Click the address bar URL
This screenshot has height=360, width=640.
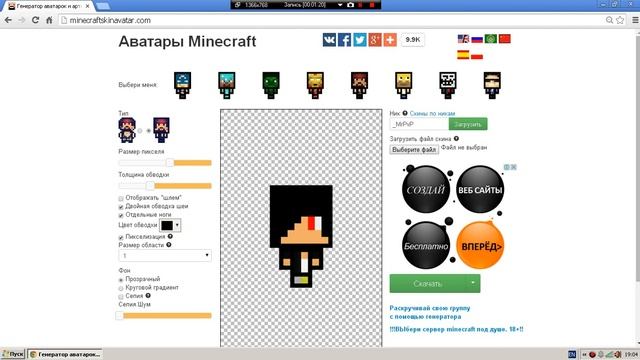pos(110,20)
